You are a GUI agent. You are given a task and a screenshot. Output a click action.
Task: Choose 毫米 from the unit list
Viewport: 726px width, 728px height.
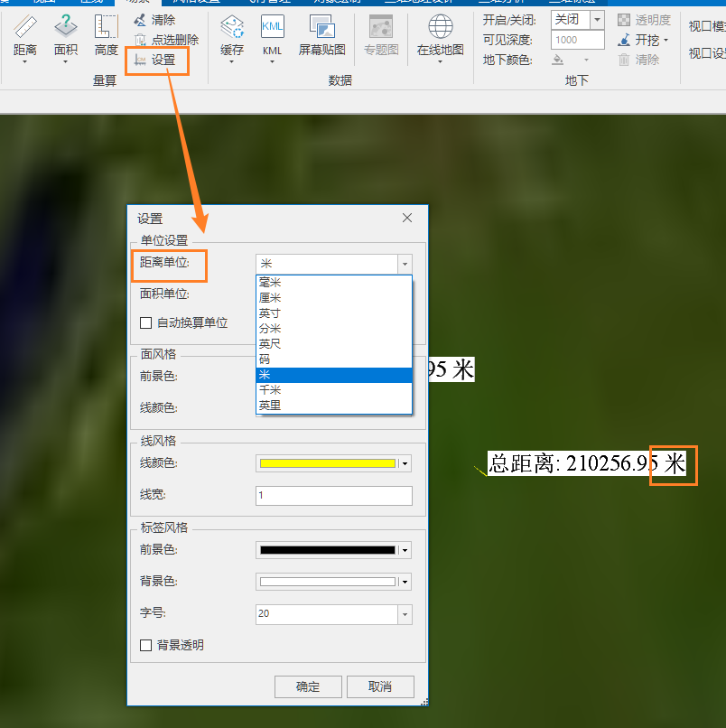pos(334,283)
